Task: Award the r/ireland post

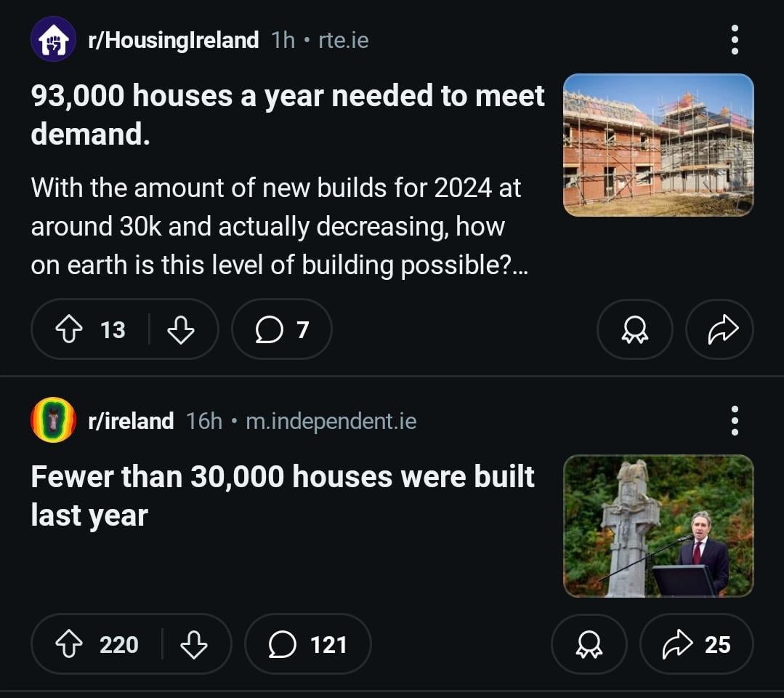Action: pyautogui.click(x=589, y=644)
